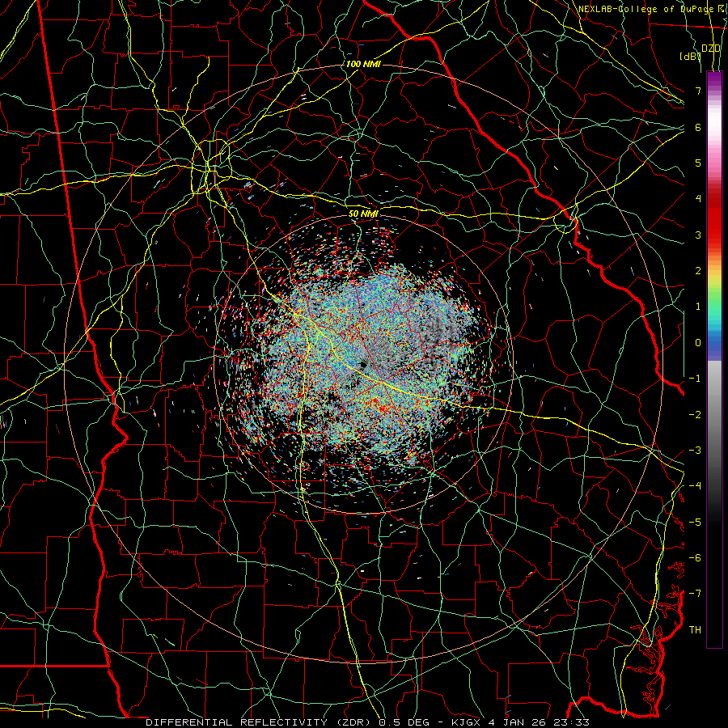
Task: Click the "50 NMI" range ring label
Action: click(363, 214)
